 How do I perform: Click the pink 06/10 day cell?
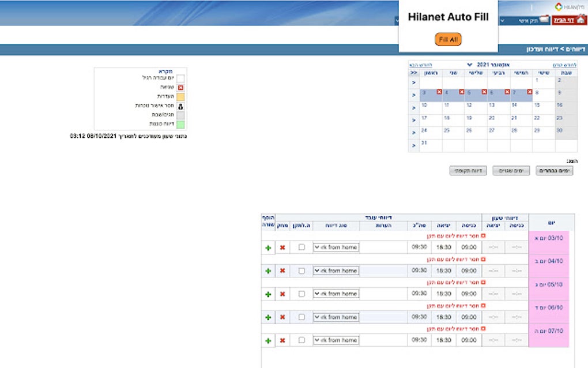click(549, 313)
